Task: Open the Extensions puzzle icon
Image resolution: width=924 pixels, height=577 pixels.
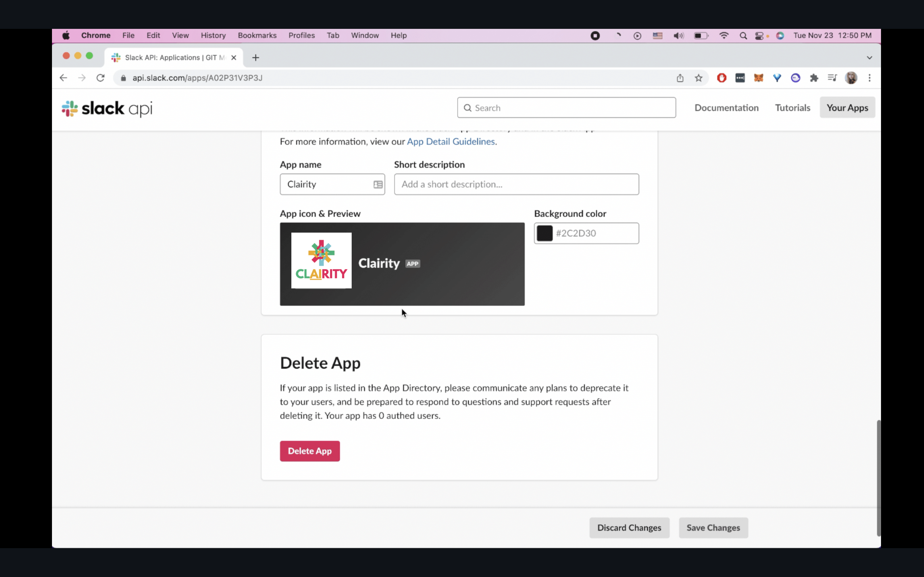Action: [x=814, y=78]
